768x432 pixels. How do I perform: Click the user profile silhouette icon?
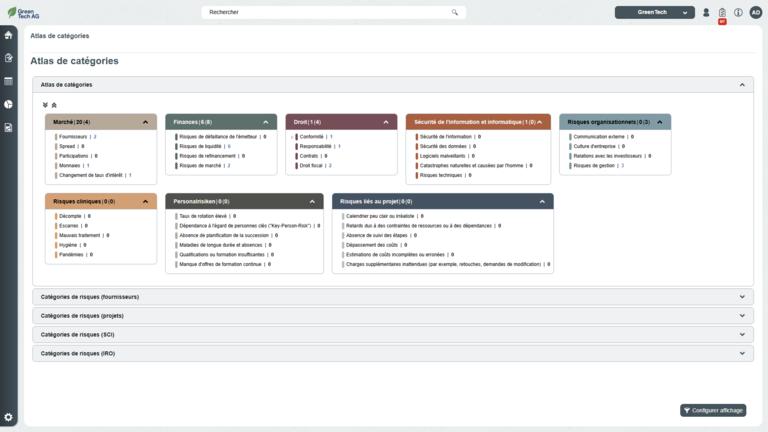[x=706, y=13]
